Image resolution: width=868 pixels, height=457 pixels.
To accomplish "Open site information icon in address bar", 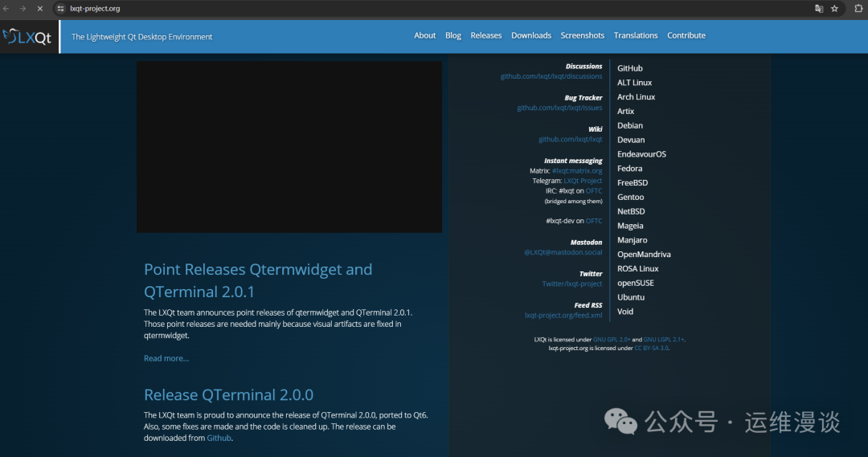I will pos(60,8).
